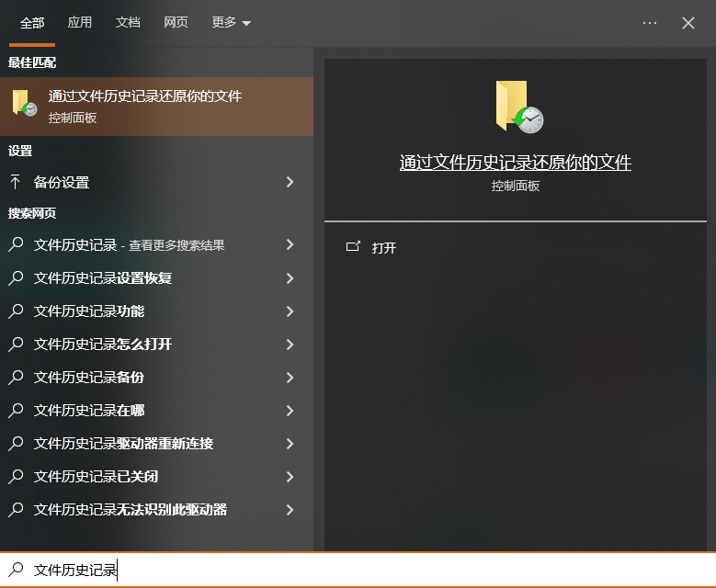The height and width of the screenshot is (588, 716).
Task: Expand chevron for 文件历史记录在哪
Action: click(290, 411)
